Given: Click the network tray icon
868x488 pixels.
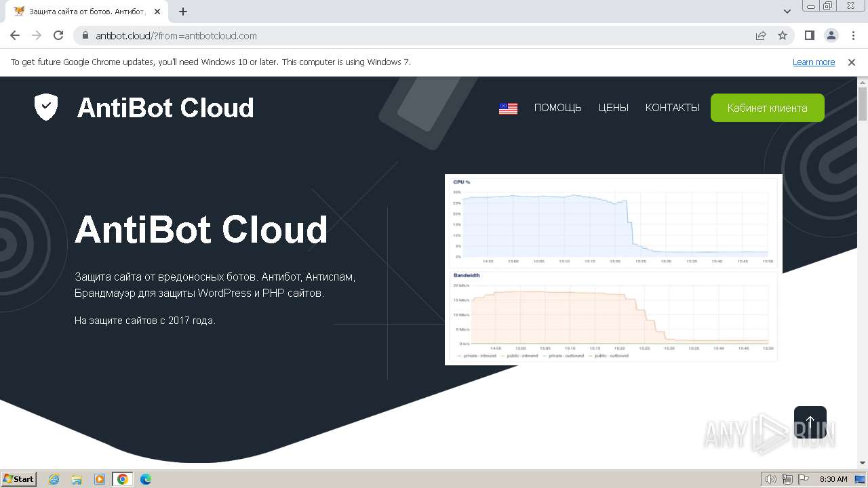Looking at the screenshot, I should (787, 479).
